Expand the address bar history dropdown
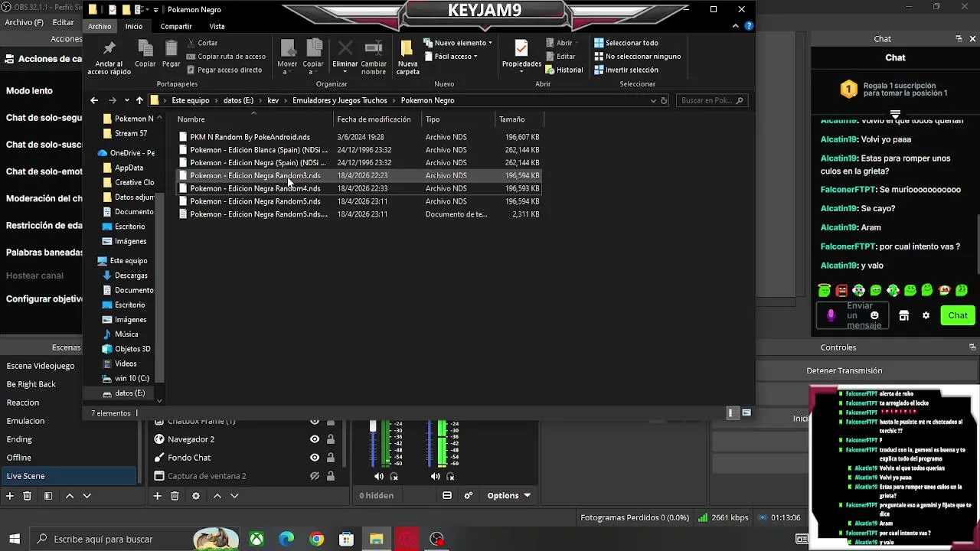This screenshot has height=551, width=980. [653, 100]
